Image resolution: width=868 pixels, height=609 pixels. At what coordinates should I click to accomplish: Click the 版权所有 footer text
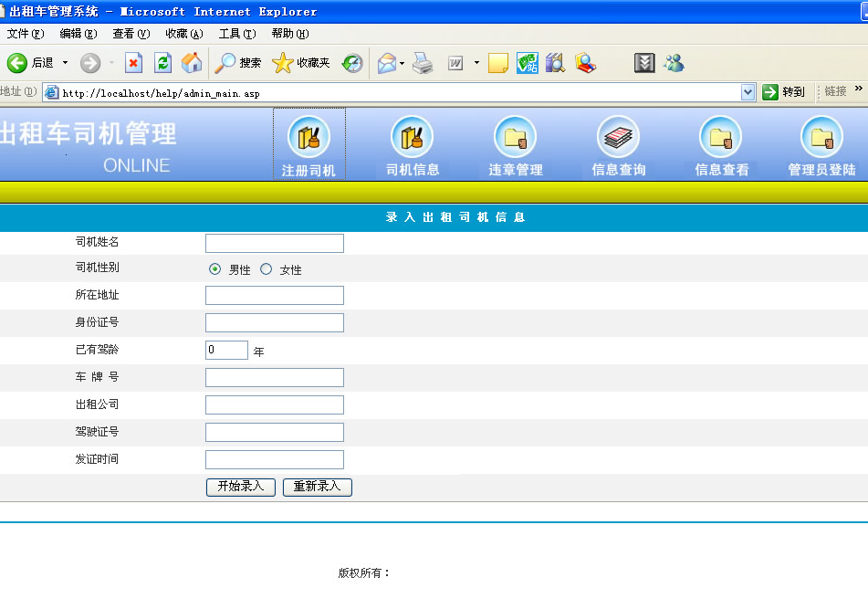pyautogui.click(x=363, y=573)
